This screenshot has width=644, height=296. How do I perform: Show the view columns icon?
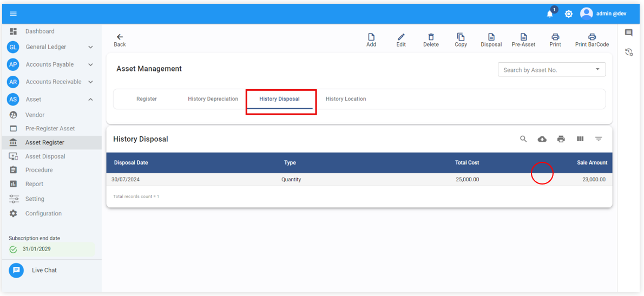click(x=580, y=139)
